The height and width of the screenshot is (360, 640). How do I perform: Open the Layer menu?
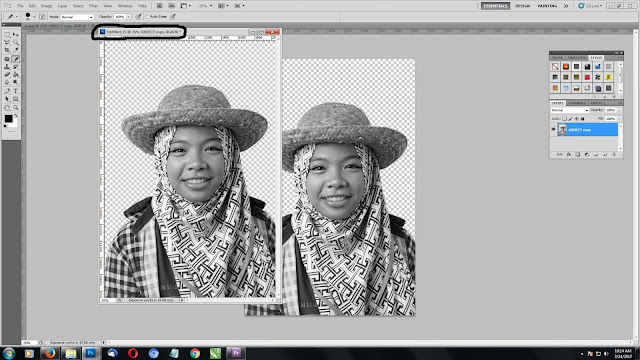(62, 6)
